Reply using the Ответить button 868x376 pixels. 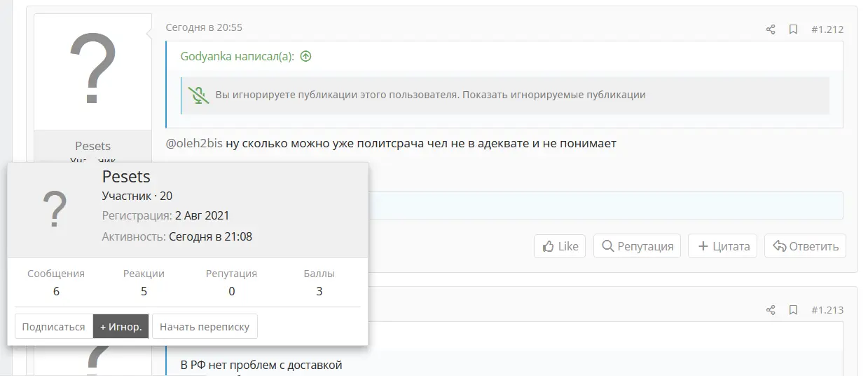[805, 246]
